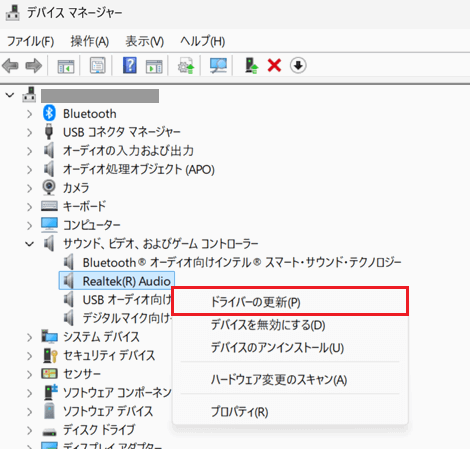This screenshot has width=470, height=449.
Task: Click the ソフトウェア デバイス icon
Action: point(49,411)
